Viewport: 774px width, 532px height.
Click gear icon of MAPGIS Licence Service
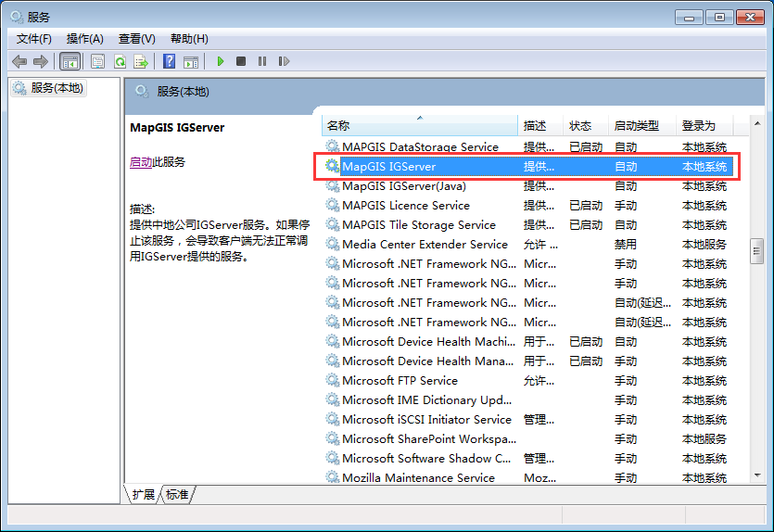332,205
